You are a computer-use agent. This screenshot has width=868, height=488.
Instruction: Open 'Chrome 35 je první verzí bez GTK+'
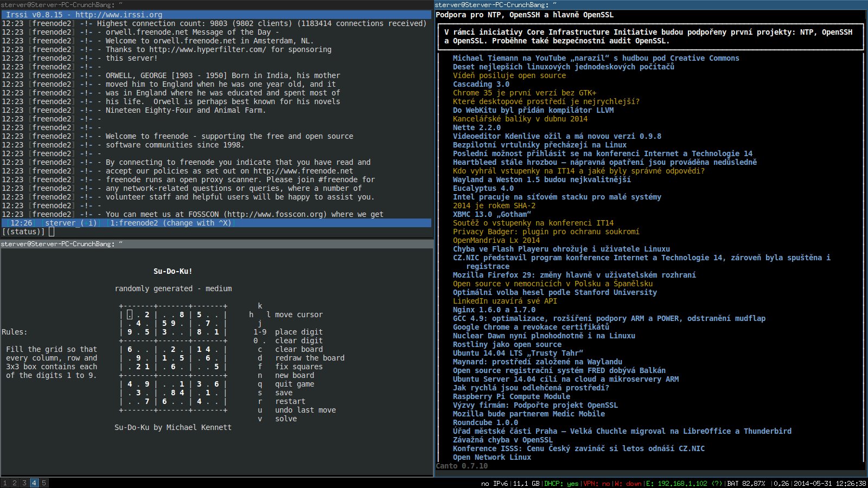pos(525,93)
